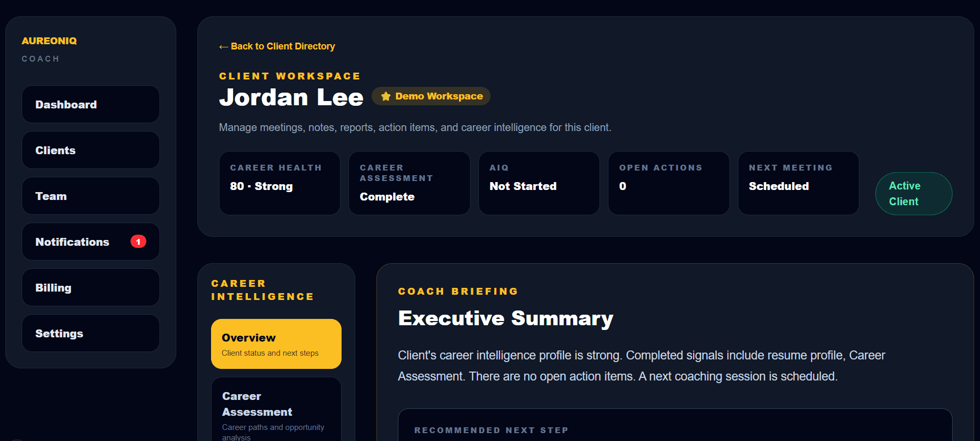Select the Overview career intelligence tab
The image size is (980, 441).
tap(276, 344)
